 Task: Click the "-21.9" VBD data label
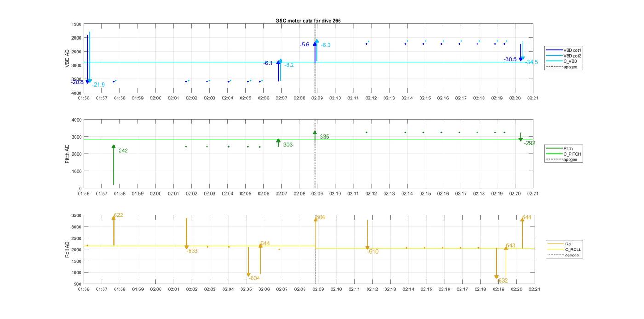coord(98,85)
